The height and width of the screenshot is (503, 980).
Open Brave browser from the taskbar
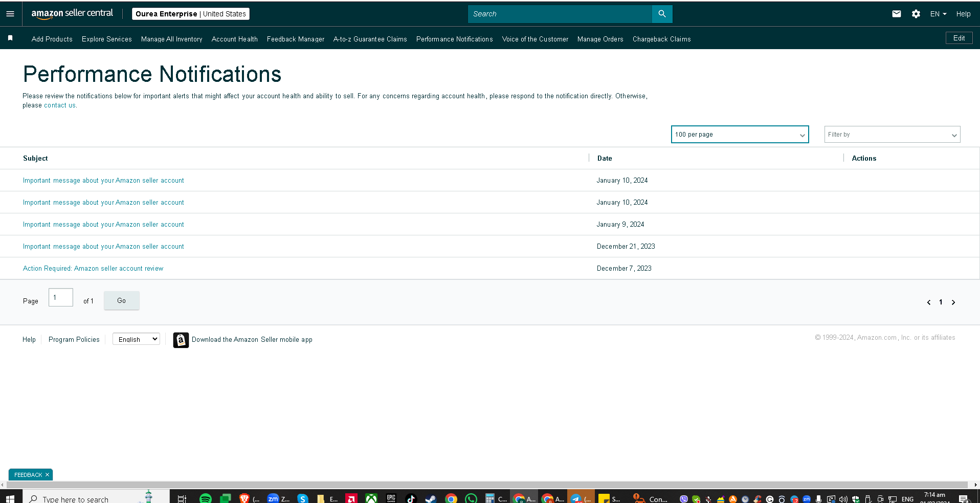(244, 498)
